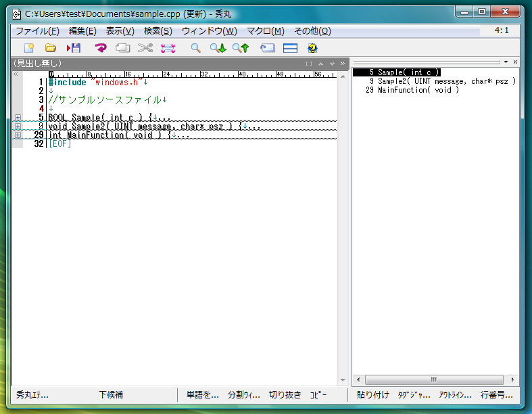Click the Open folder toolbar icon

coord(51,48)
